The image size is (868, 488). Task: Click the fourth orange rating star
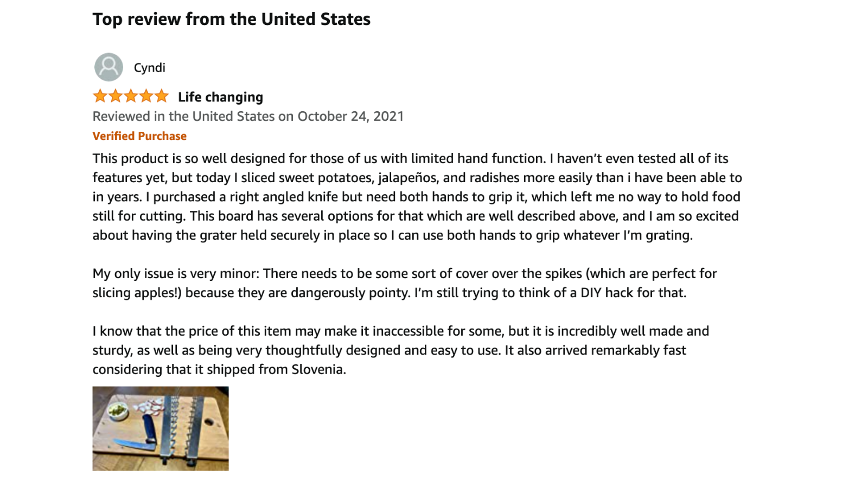coord(146,97)
